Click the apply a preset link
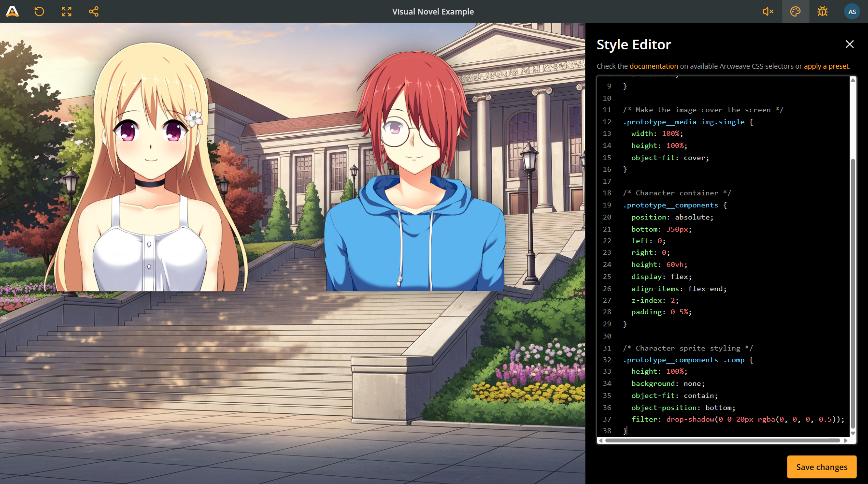The height and width of the screenshot is (484, 868). pyautogui.click(x=826, y=66)
